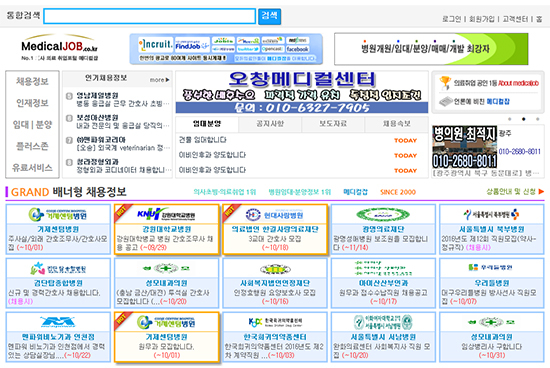Open the 영남제일병원 popular job entry
Image resolution: width=550 pixels, height=368 pixels.
pos(97,95)
